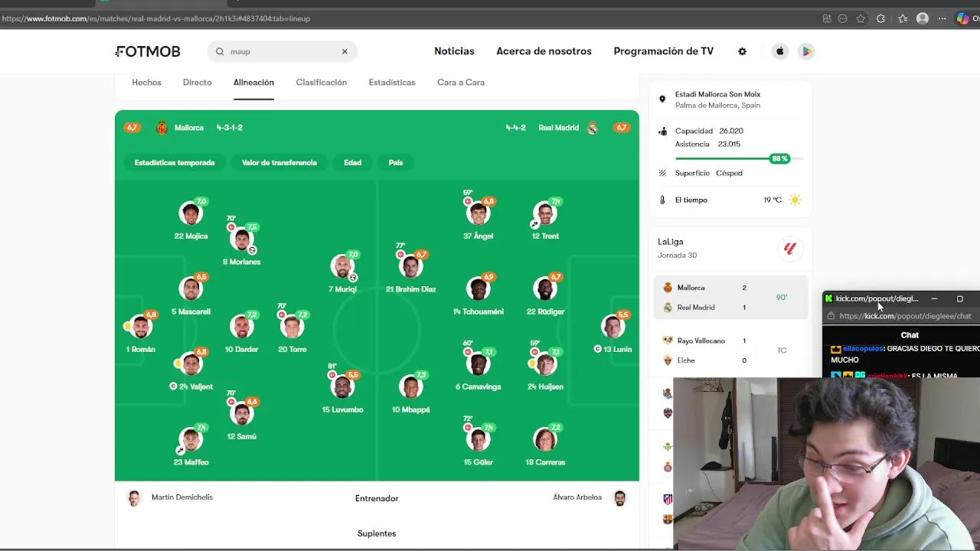Screen dimensions: 980x551
Task: Open browser profile avatar icon
Action: coord(923,18)
